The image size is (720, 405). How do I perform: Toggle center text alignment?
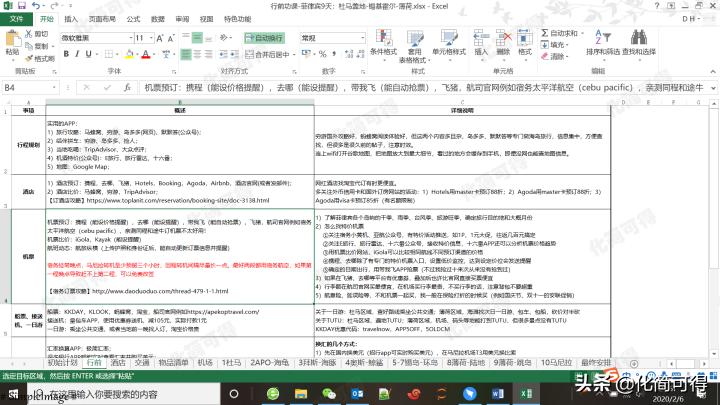click(197, 54)
